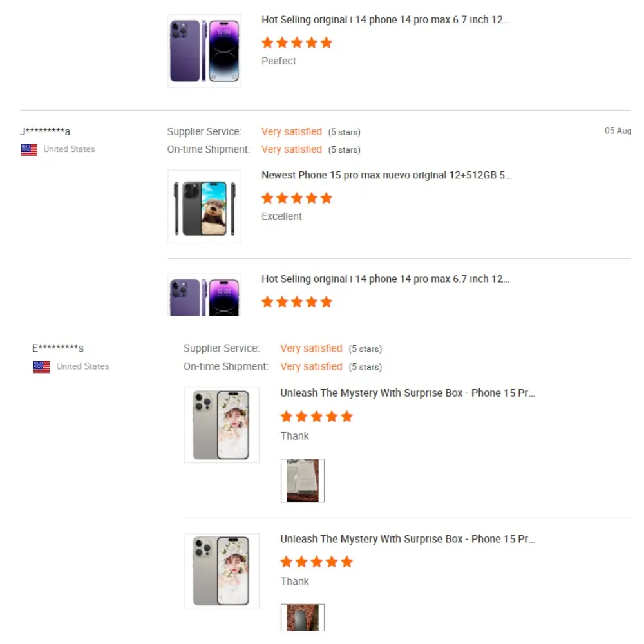The width and height of the screenshot is (644, 644).
Task: Click the star rating above the Excellent comment
Action: pyautogui.click(x=296, y=198)
